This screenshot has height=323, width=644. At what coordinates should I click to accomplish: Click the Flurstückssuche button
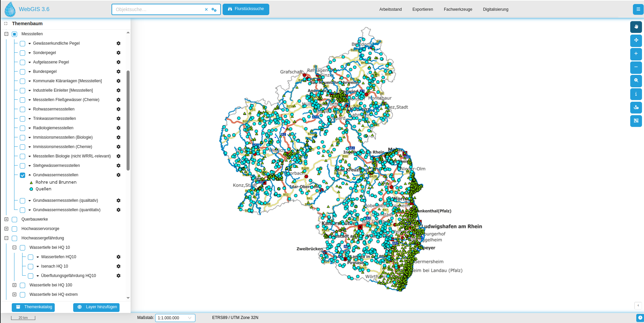(x=246, y=9)
